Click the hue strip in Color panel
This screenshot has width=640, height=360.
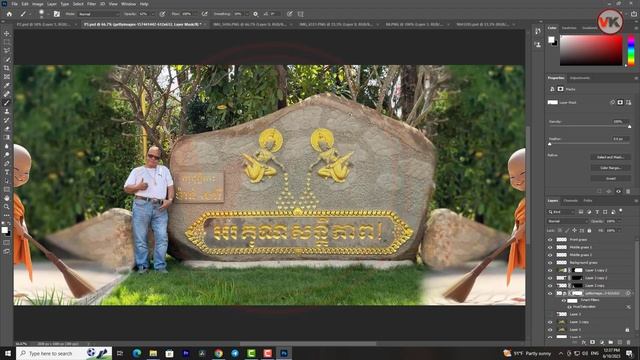pyautogui.click(x=631, y=50)
